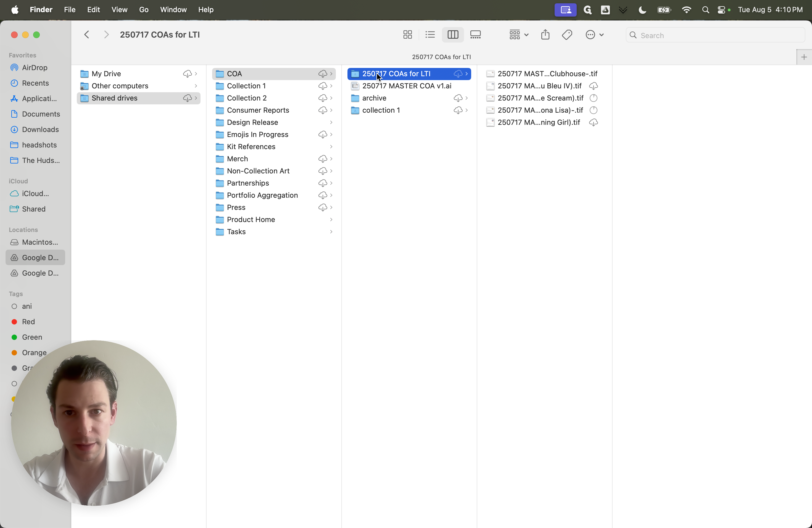
Task: Switch to gallery view
Action: [475, 35]
